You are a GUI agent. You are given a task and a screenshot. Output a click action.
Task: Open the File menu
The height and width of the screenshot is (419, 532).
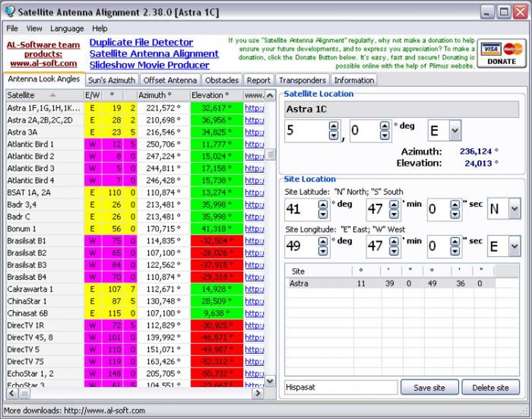click(x=12, y=29)
